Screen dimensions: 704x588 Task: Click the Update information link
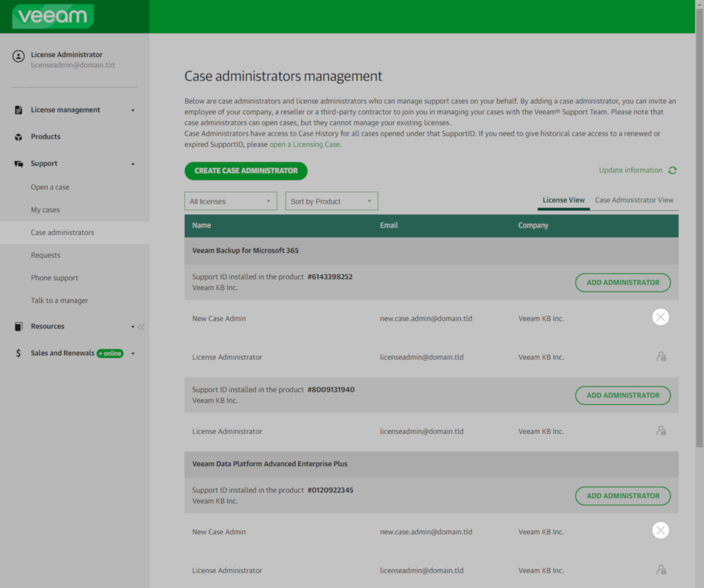pyautogui.click(x=630, y=171)
